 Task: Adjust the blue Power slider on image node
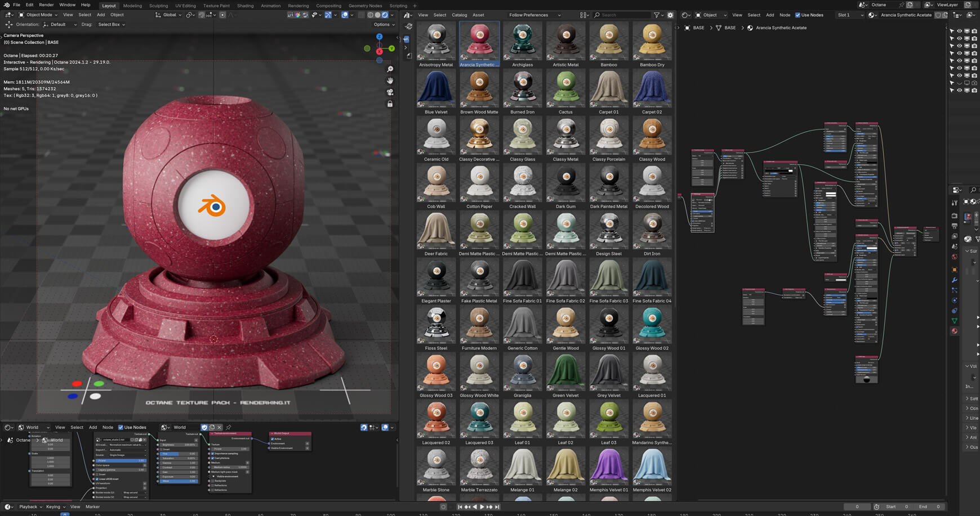(x=121, y=460)
